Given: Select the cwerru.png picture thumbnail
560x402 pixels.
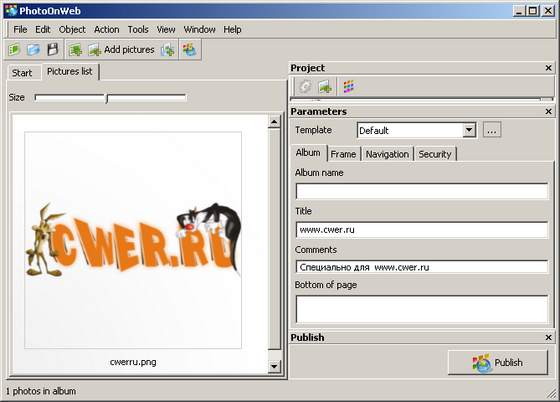Looking at the screenshot, I should 133,240.
